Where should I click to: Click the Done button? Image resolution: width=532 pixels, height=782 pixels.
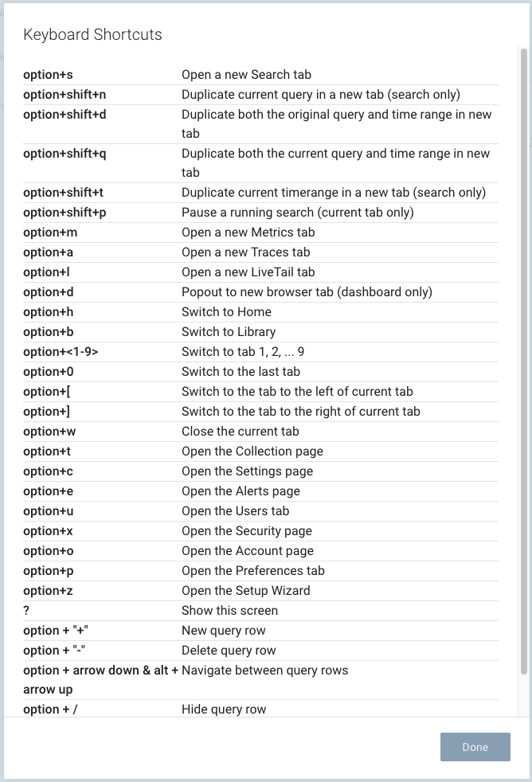(x=475, y=747)
